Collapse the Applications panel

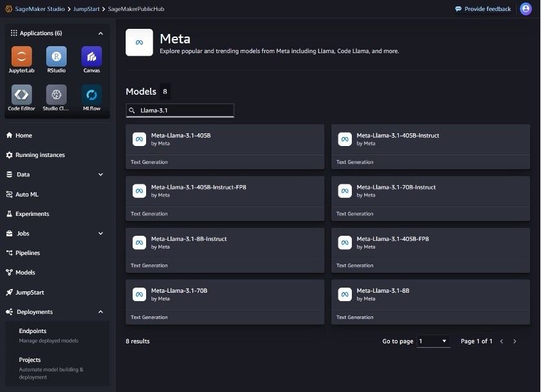pos(101,33)
